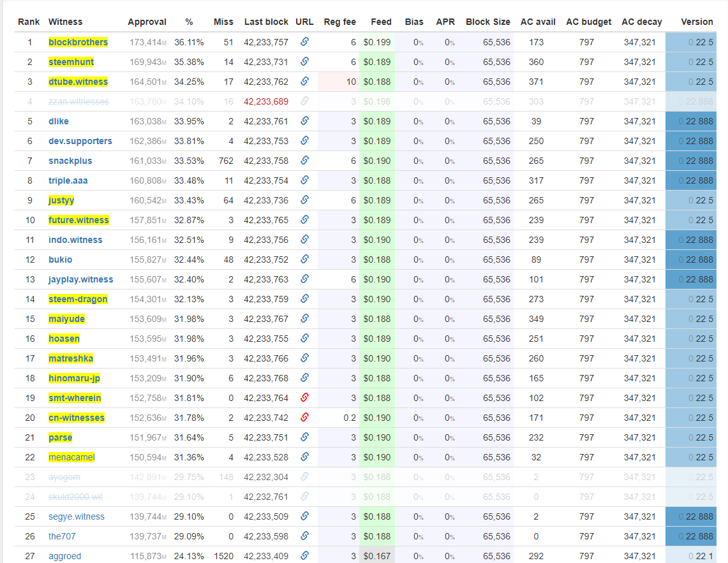Viewport: 728px width, 563px height.
Task: Open the URL link icon for justyy
Action: (304, 200)
